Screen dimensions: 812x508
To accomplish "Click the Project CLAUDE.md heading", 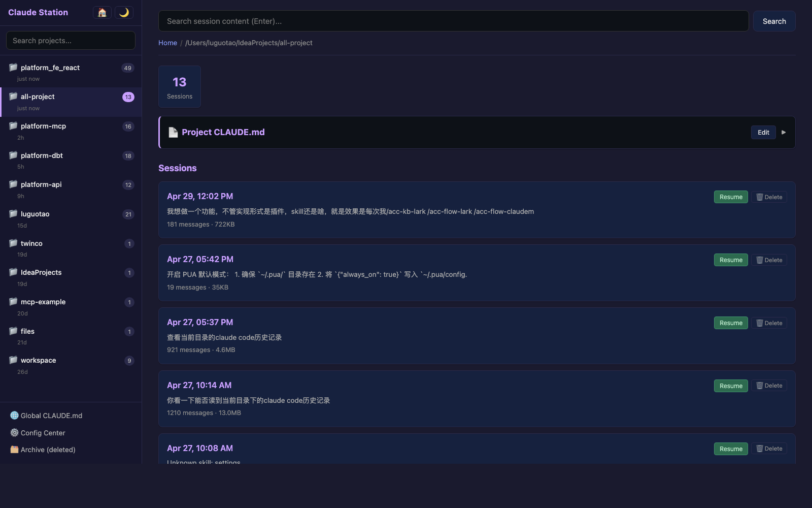I will tap(223, 132).
